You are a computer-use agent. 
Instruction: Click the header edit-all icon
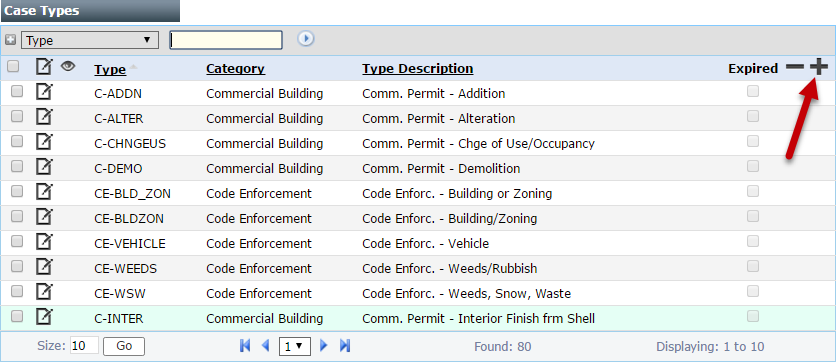[x=44, y=67]
